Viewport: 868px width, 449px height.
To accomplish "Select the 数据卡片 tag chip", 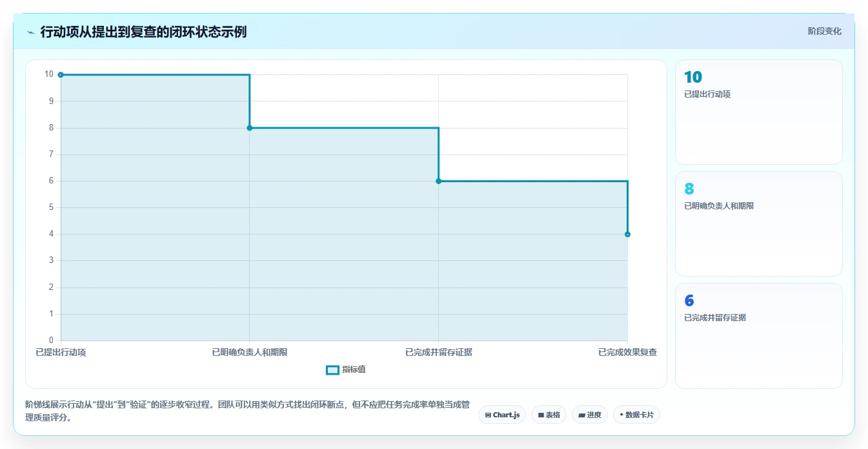I will (636, 415).
